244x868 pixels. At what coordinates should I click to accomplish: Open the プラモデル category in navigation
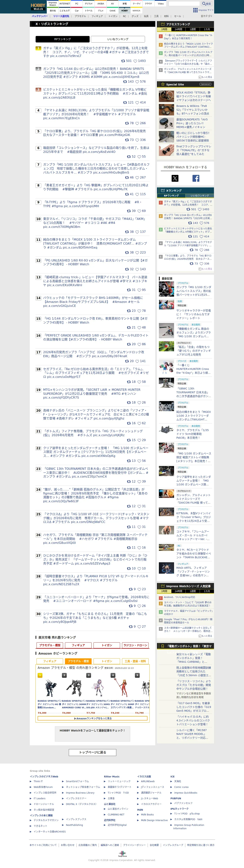80,16
